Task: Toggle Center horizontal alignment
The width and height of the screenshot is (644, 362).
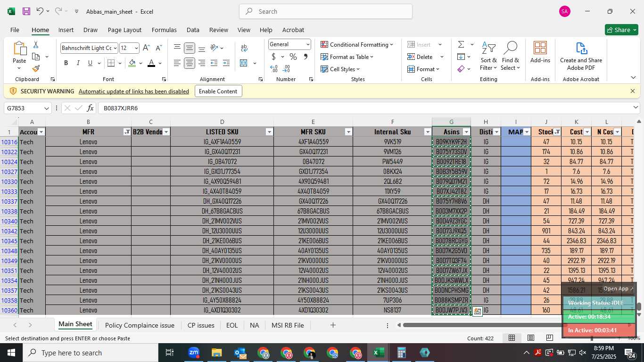Action: tap(190, 63)
